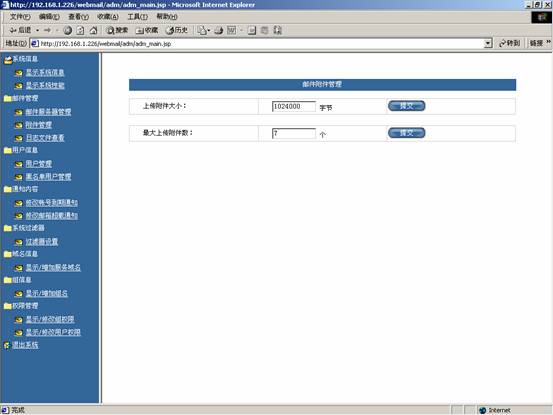The width and height of the screenshot is (553, 415).
Task: Open the 收藏 (Favorites) toolbar button
Action: tap(147, 31)
